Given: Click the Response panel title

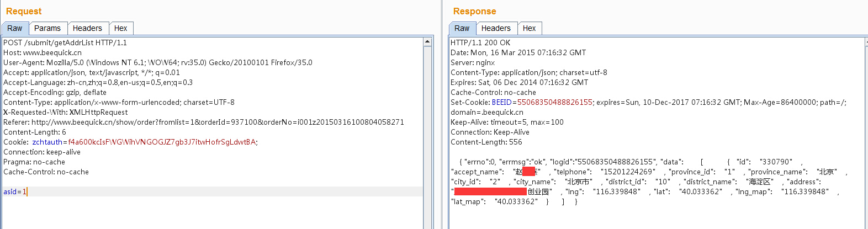Looking at the screenshot, I should coord(475,11).
